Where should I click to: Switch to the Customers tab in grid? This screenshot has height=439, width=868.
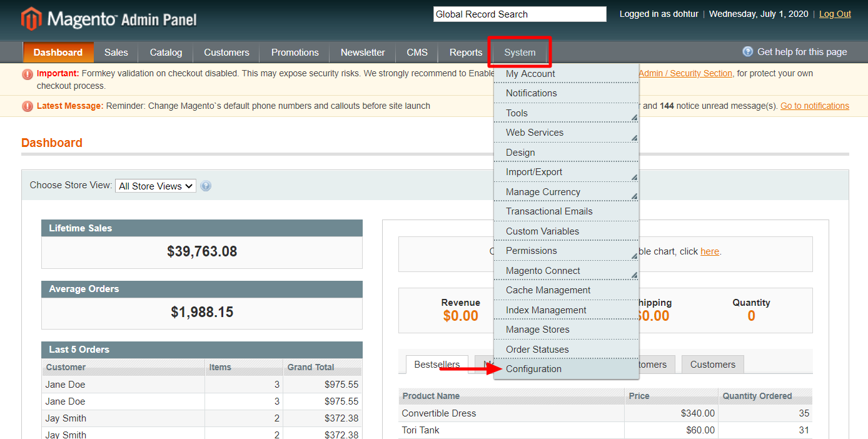[x=713, y=365]
